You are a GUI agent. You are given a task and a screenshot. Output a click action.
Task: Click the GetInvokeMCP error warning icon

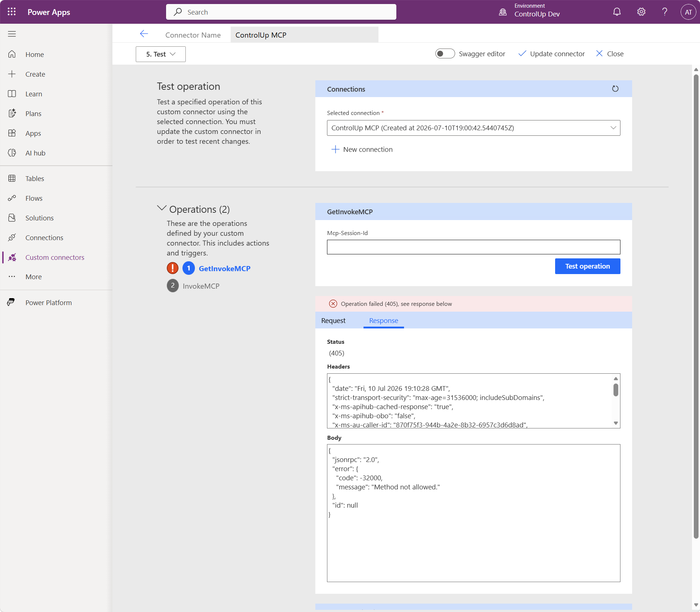pyautogui.click(x=173, y=268)
